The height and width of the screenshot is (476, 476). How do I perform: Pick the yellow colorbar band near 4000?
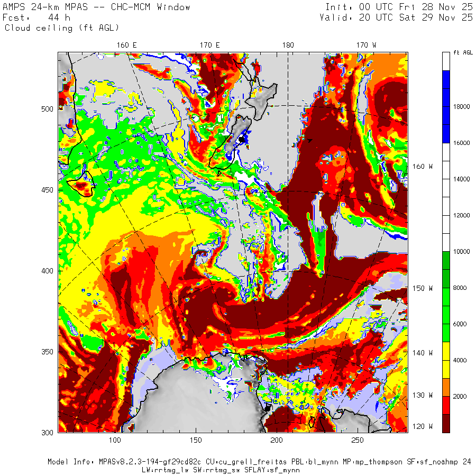(446, 360)
